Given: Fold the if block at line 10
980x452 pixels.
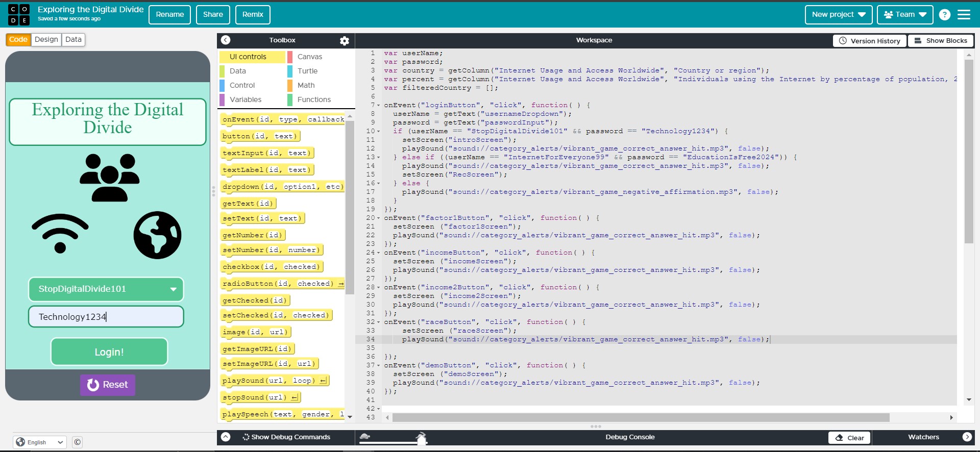Looking at the screenshot, I should click(379, 131).
